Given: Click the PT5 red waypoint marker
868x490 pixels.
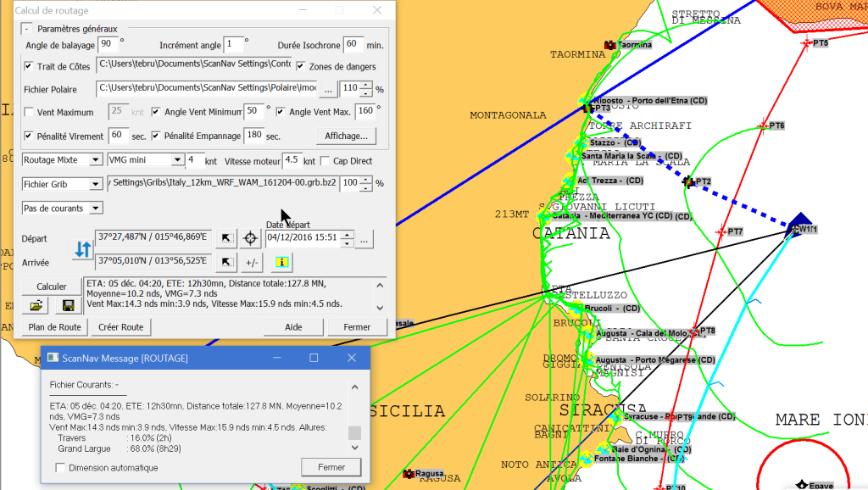Looking at the screenshot, I should [806, 42].
